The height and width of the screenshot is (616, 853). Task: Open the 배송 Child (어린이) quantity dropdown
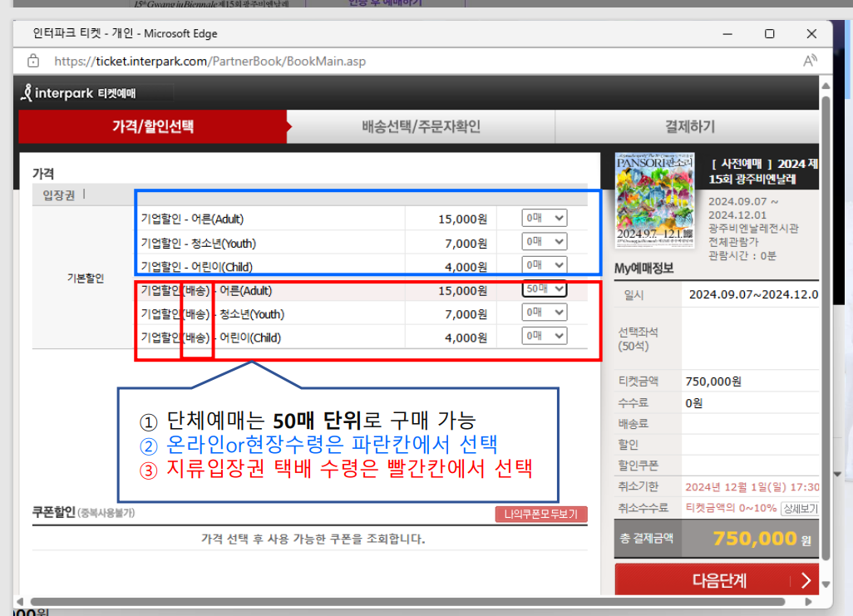(x=545, y=337)
